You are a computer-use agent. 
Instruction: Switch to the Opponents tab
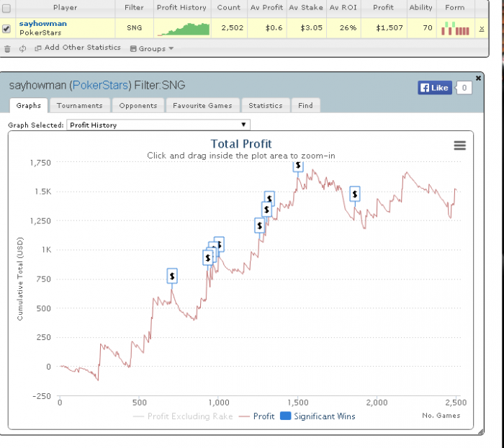138,105
